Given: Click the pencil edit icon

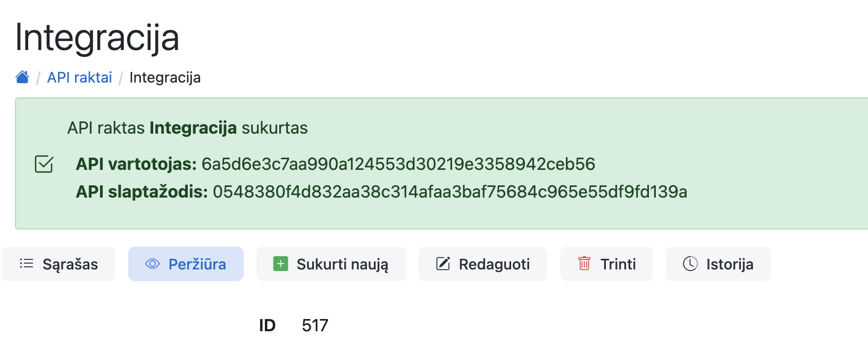Looking at the screenshot, I should click(x=443, y=264).
